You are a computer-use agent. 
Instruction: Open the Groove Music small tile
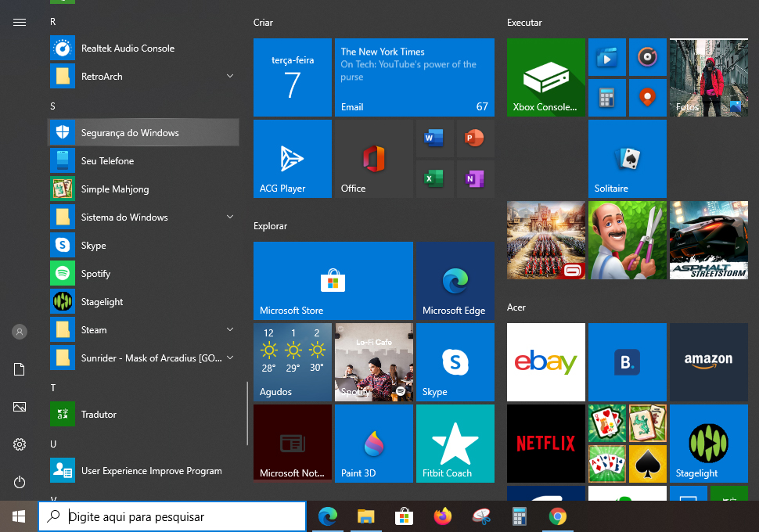pyautogui.click(x=648, y=57)
